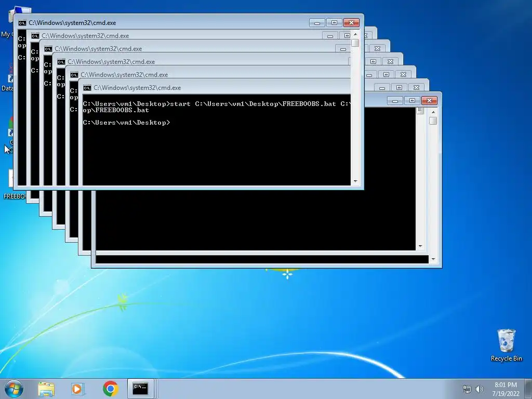
Task: Click the 'start C:\Users\vm1\Desktop\FREEBOOBS.bat' command text
Action: pyautogui.click(x=253, y=104)
